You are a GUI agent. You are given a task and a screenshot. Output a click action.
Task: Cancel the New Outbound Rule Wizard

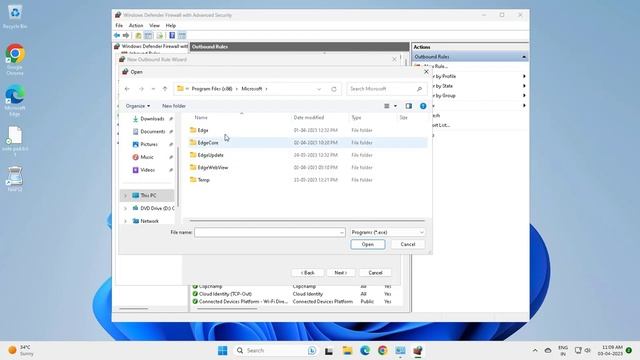pos(375,272)
